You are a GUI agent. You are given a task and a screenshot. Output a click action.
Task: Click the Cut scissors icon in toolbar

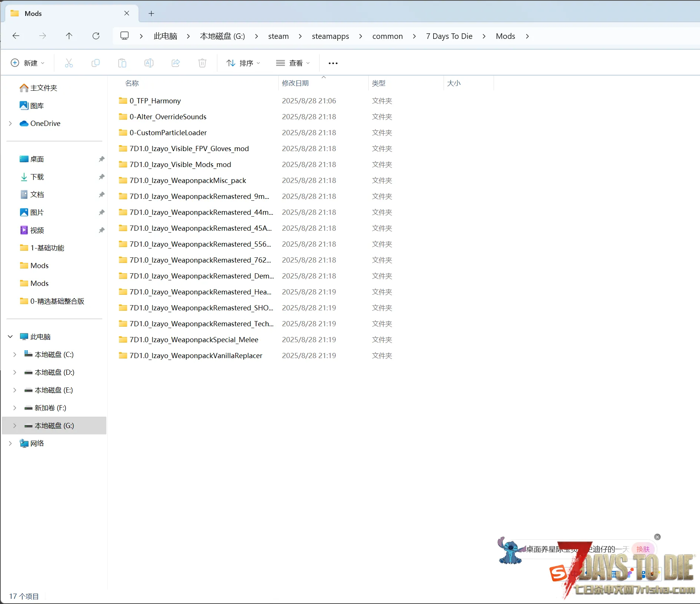tap(69, 63)
